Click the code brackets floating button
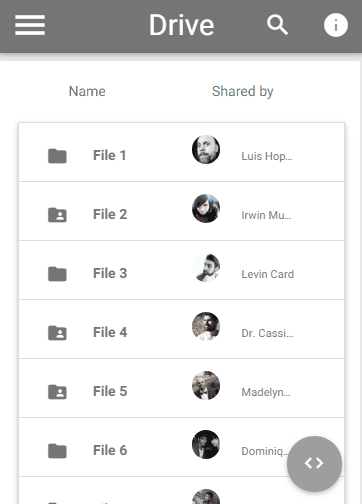Viewport: 362px width, 504px height. click(314, 463)
